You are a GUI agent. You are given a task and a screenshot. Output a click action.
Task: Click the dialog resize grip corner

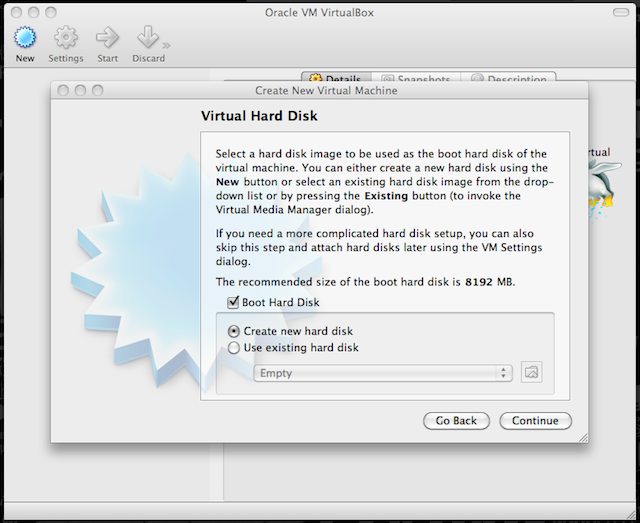(x=584, y=438)
